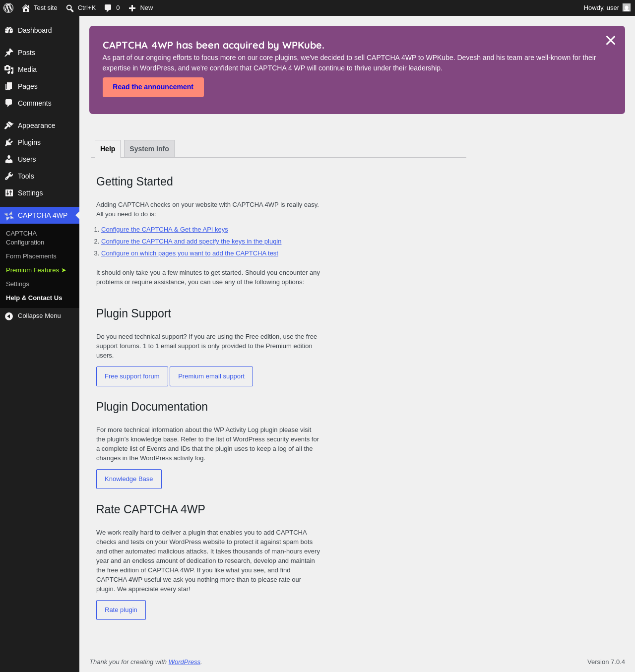Open the main Settings menu label
This screenshot has height=672, width=635.
point(30,193)
